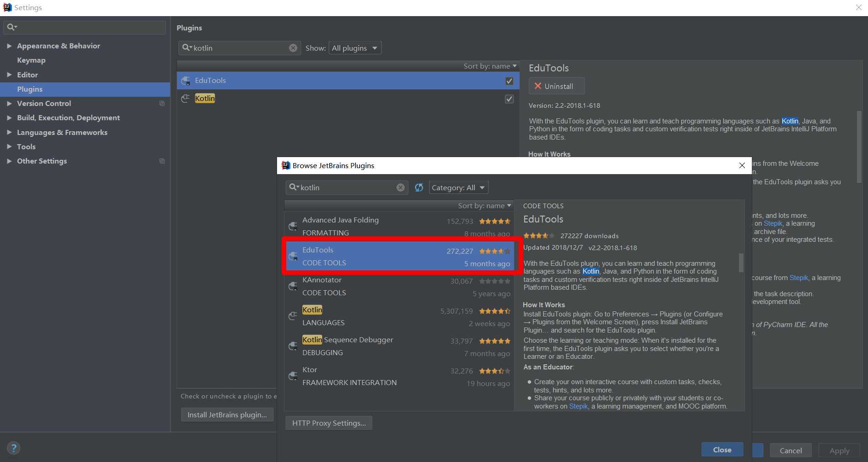This screenshot has width=868, height=462.
Task: Click the project-level icon next to Version Control
Action: click(162, 103)
